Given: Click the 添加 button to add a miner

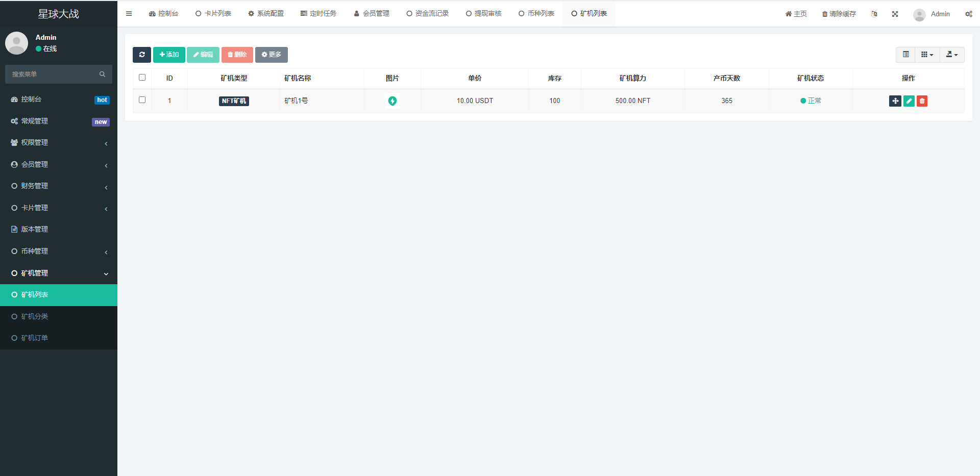Looking at the screenshot, I should (x=169, y=55).
